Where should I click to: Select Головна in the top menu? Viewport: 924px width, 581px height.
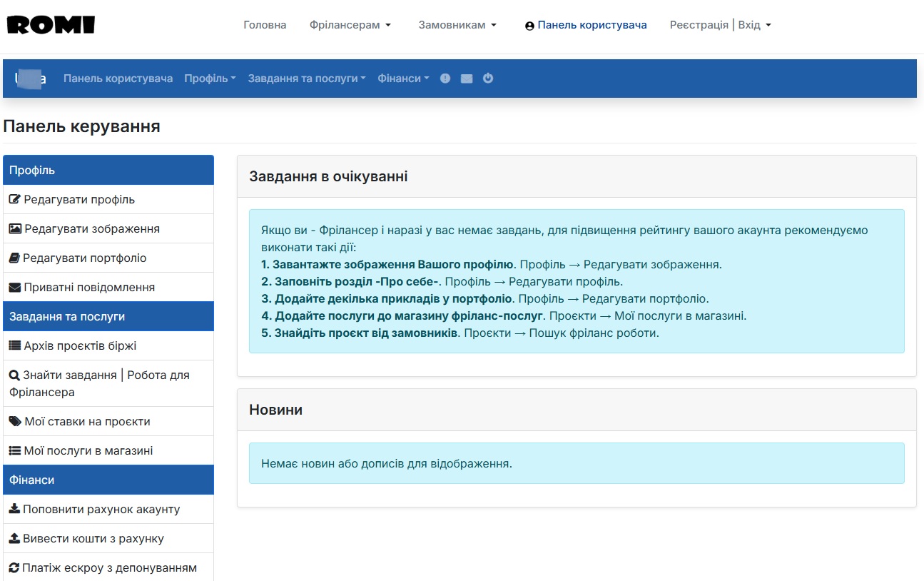tap(265, 24)
